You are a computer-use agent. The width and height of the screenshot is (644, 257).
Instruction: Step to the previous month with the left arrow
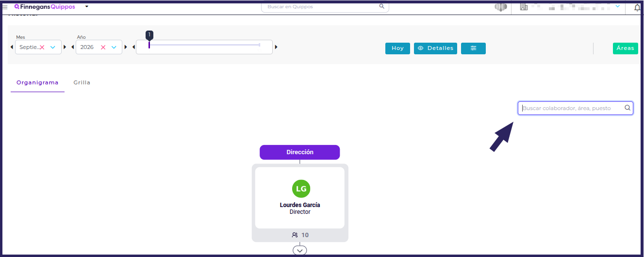12,47
